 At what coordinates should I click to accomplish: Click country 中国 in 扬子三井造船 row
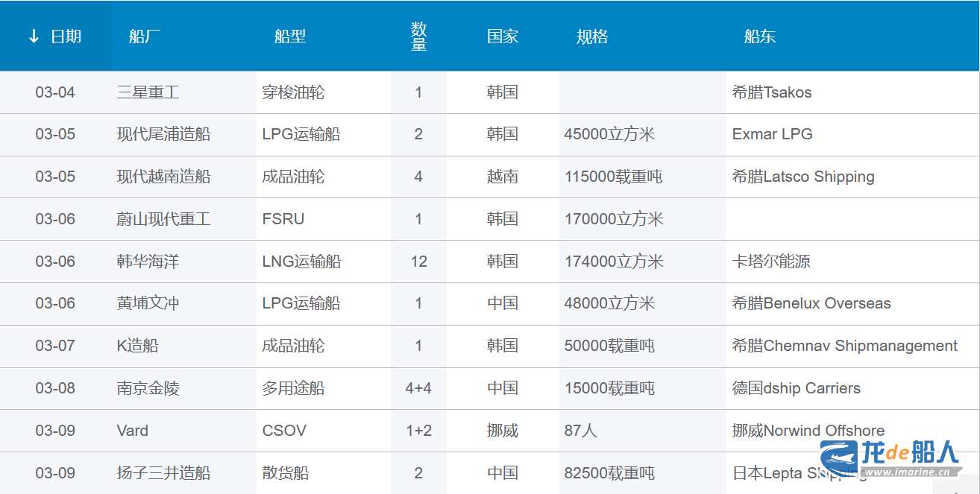point(503,473)
